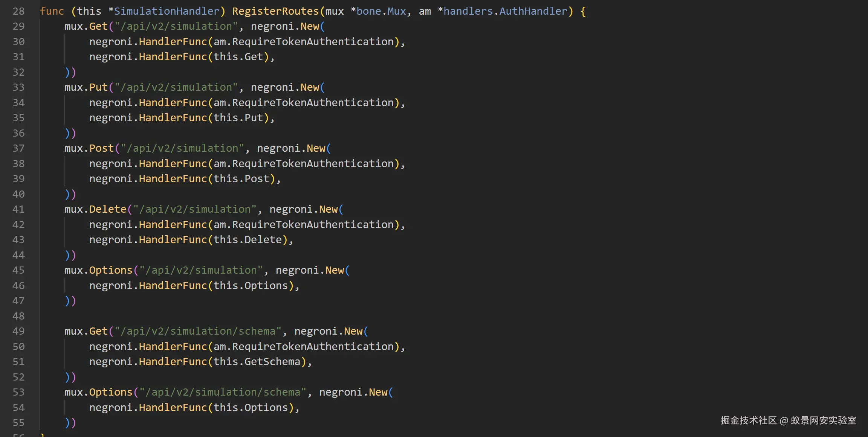The width and height of the screenshot is (868, 437).
Task: Click "/api/v2/simulation/schema" string on line 49
Action: (198, 331)
